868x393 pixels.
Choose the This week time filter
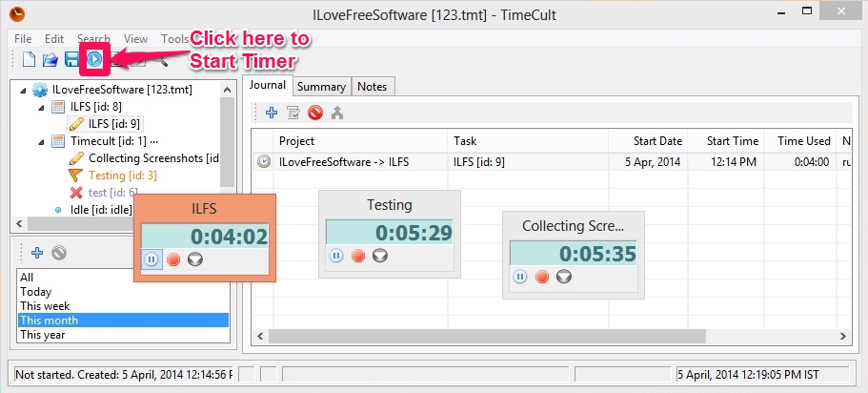coord(122,306)
